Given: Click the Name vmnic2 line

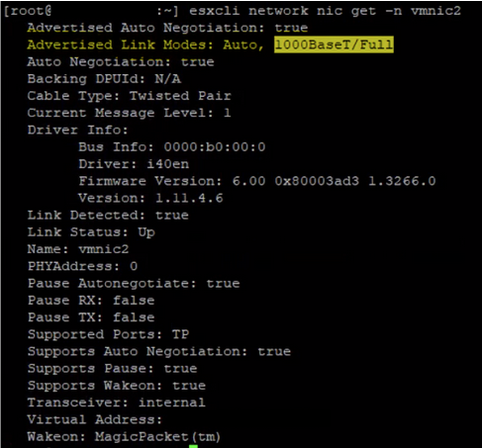Looking at the screenshot, I should pyautogui.click(x=78, y=249).
